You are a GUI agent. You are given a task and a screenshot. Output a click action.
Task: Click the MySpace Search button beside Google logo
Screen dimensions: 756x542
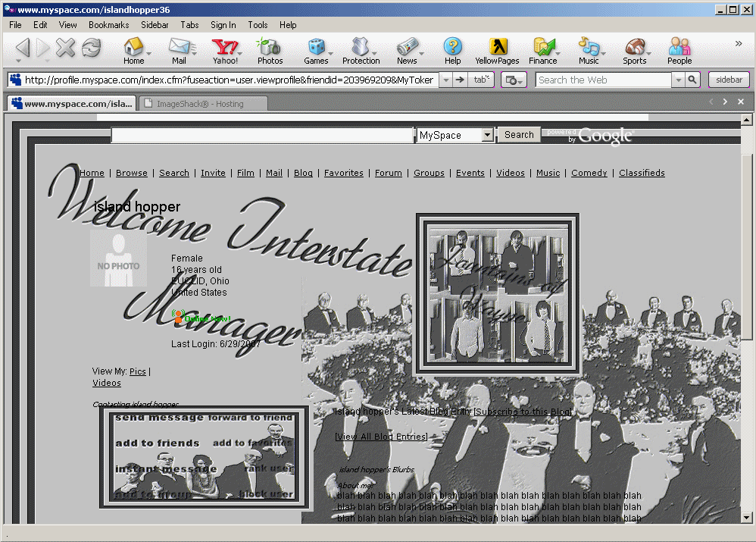pos(519,135)
